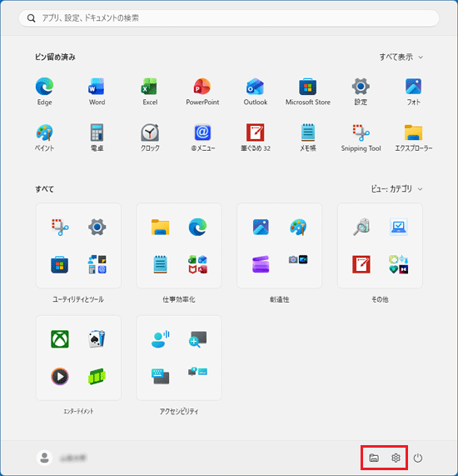Click the アクセシビリティ category label
This screenshot has width=458, height=476.
tap(179, 412)
